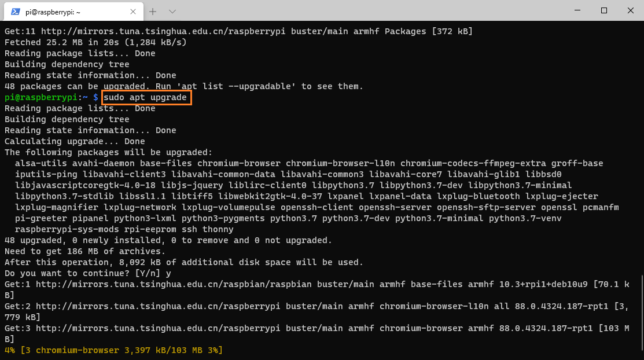Maximize the terminal window
This screenshot has height=360, width=644.
tap(603, 10)
